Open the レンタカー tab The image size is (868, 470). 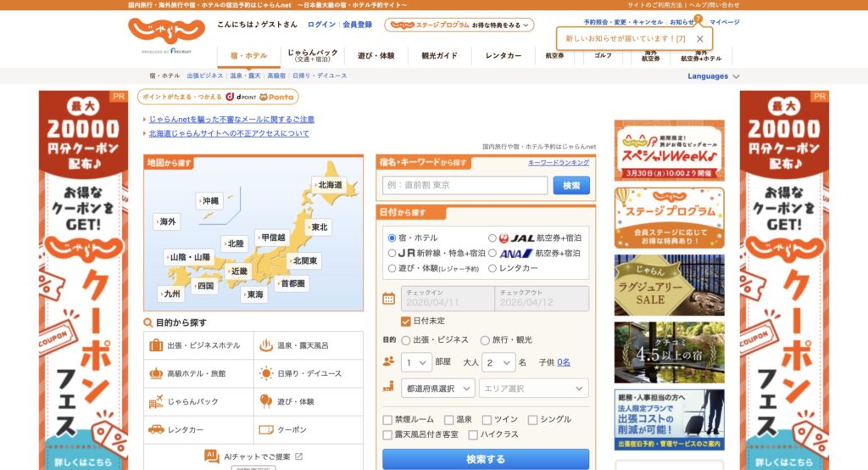(x=504, y=55)
